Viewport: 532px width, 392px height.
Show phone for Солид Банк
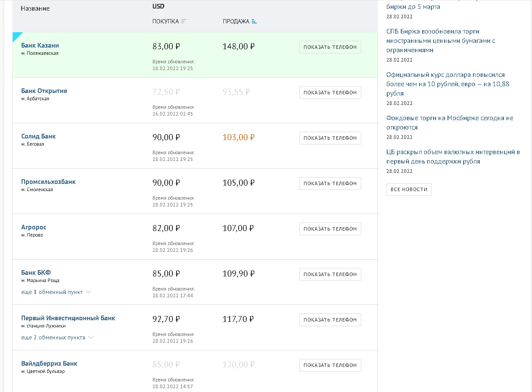pyautogui.click(x=330, y=138)
